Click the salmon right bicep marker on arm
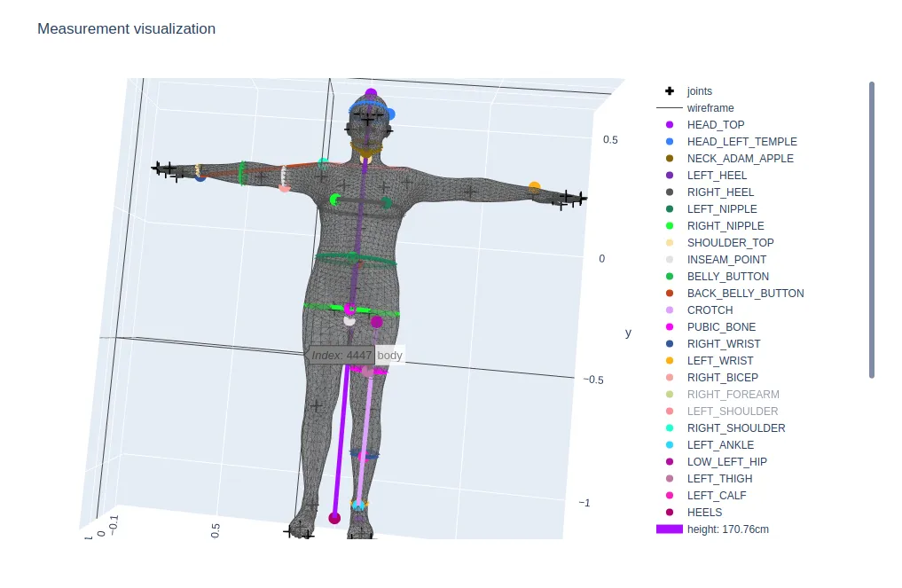Image resolution: width=902 pixels, height=588 pixels. [284, 187]
